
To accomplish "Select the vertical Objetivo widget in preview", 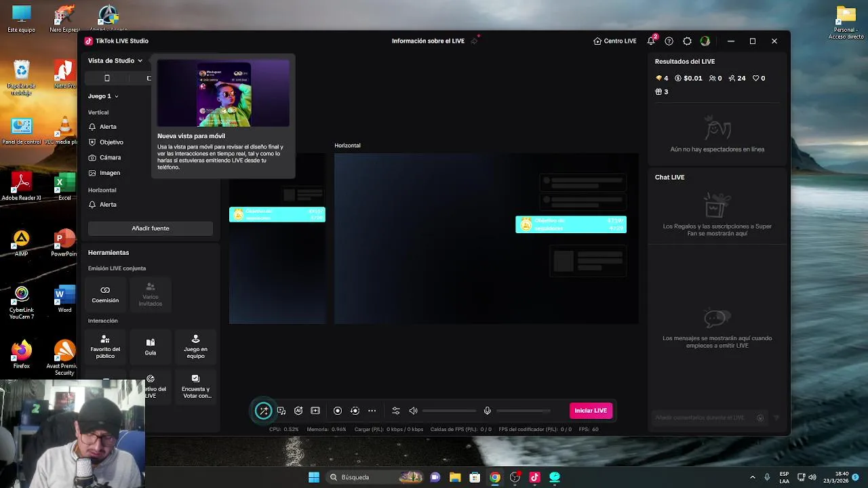I will pos(277,215).
